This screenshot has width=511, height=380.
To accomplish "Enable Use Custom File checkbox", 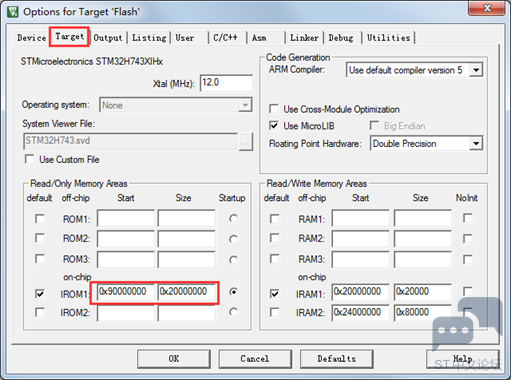I will [x=30, y=159].
